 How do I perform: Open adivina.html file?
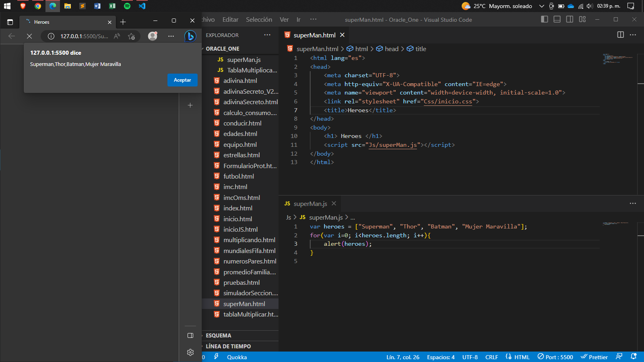tap(240, 81)
